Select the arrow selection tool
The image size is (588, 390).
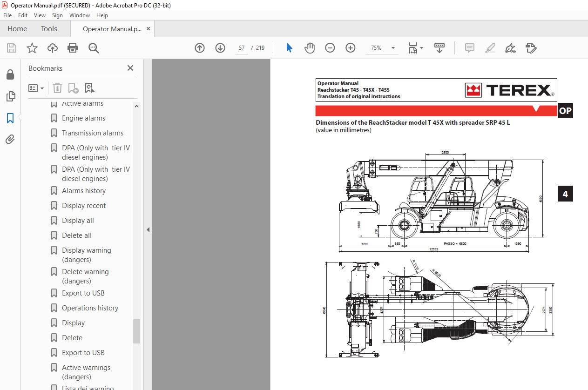(289, 48)
